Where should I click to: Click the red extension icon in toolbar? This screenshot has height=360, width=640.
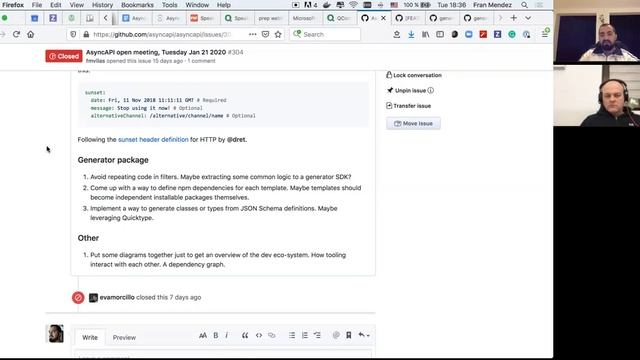pyautogui.click(x=483, y=35)
